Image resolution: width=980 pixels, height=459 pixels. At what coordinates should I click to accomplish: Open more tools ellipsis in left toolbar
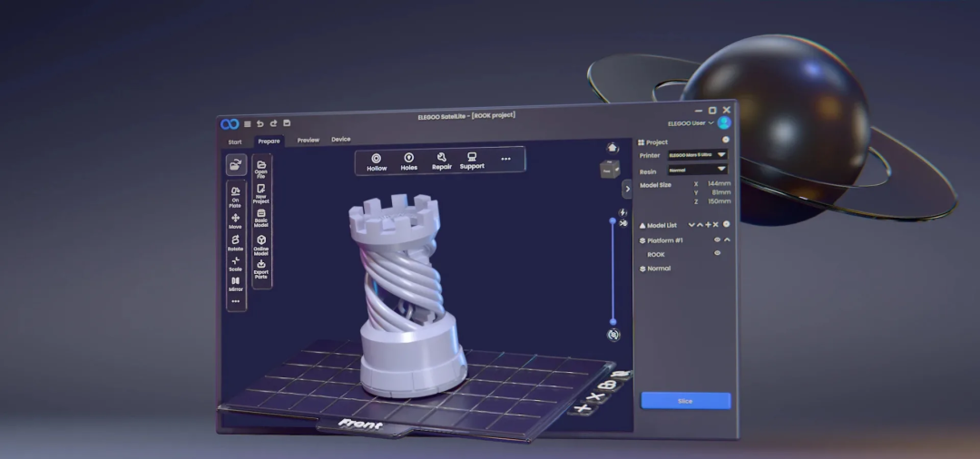tap(236, 302)
